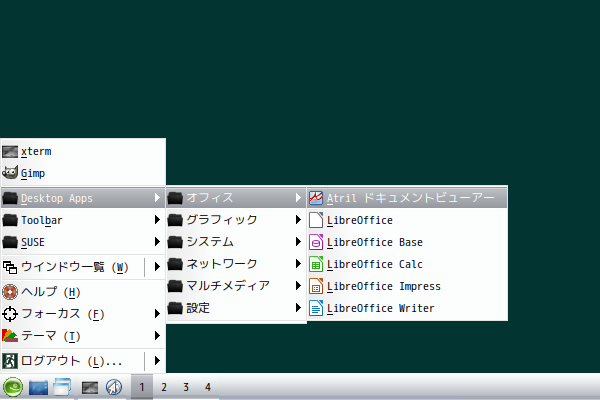This screenshot has width=600, height=400.
Task: Switch to workspace 1
Action: click(x=142, y=387)
